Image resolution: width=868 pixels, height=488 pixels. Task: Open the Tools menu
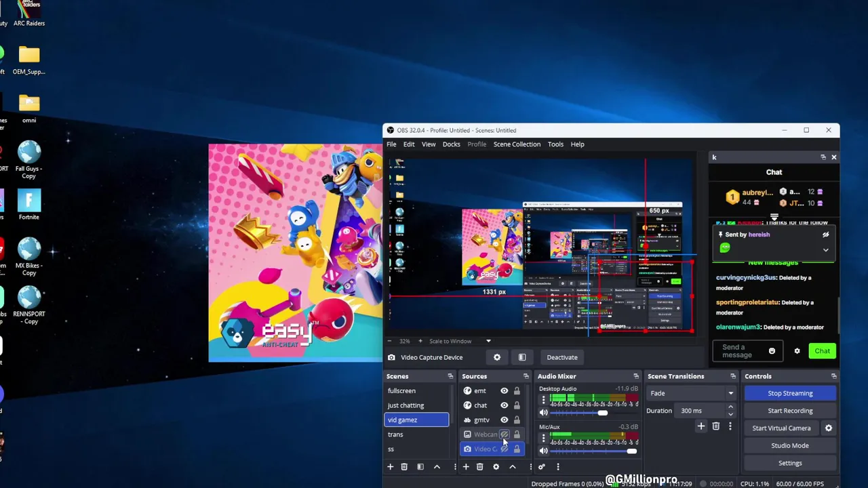[555, 144]
